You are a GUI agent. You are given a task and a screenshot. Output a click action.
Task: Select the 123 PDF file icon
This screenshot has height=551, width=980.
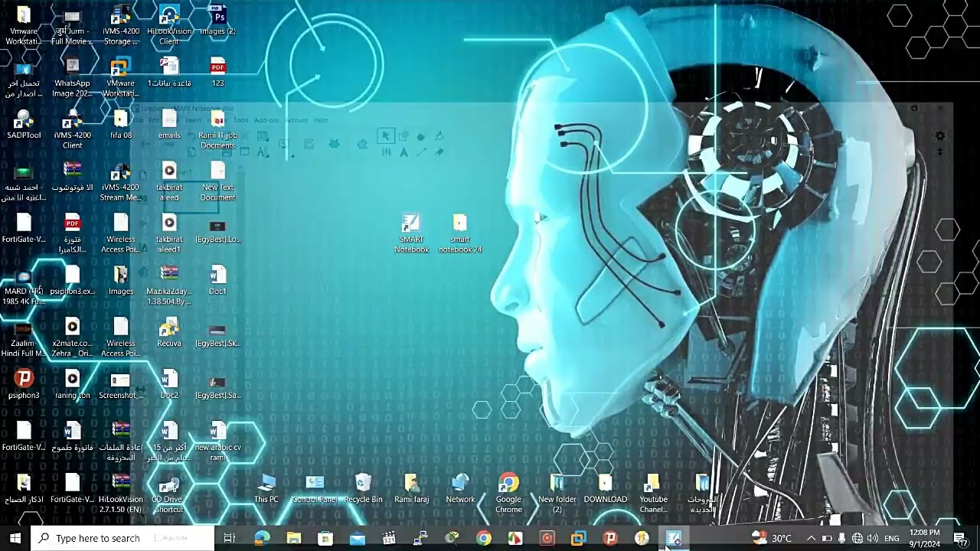tap(218, 73)
